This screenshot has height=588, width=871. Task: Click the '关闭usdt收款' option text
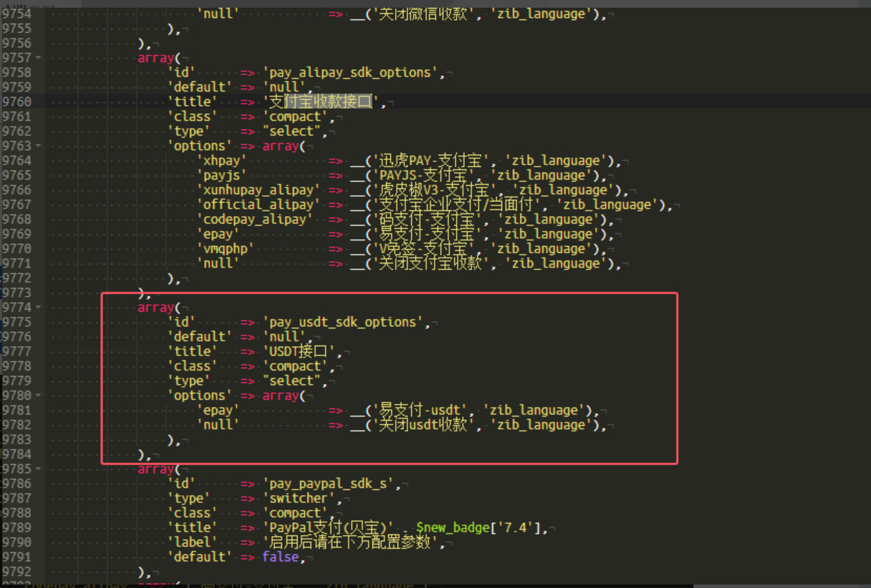click(424, 425)
